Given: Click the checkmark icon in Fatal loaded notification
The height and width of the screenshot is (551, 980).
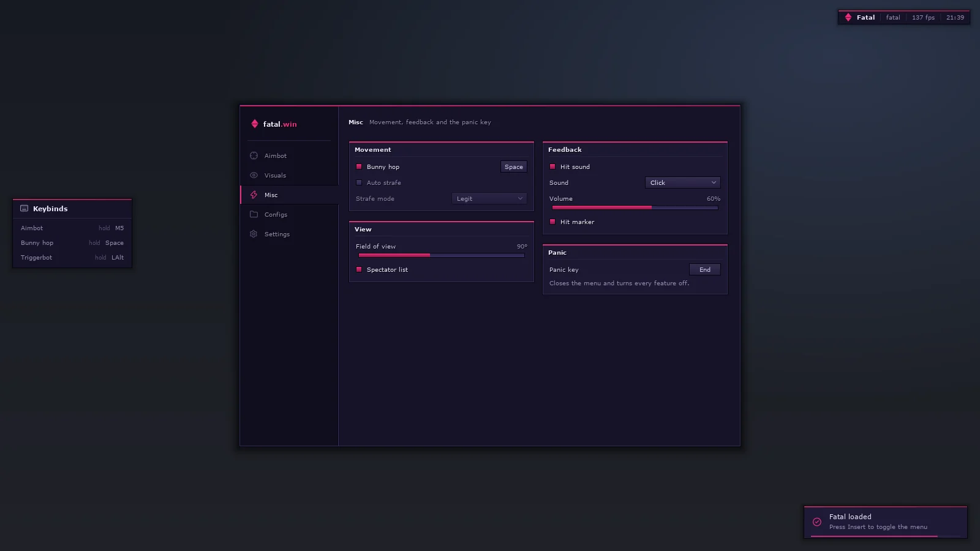Looking at the screenshot, I should [x=817, y=522].
